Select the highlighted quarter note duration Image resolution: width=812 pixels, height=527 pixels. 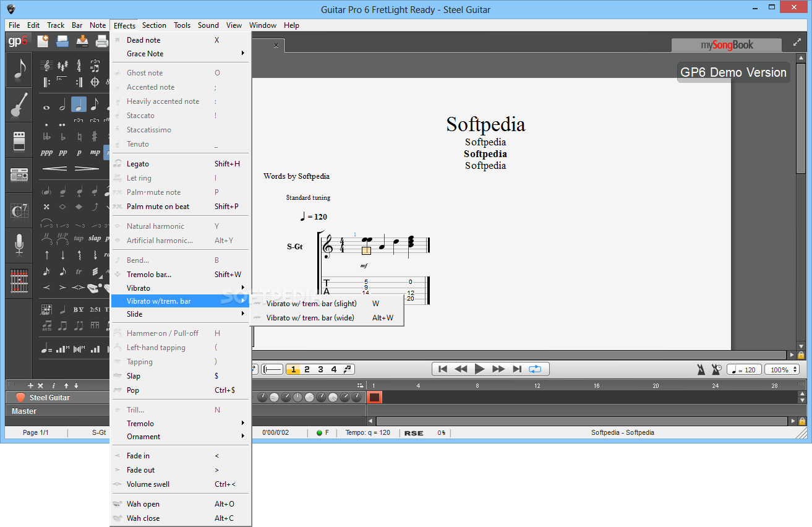click(79, 105)
